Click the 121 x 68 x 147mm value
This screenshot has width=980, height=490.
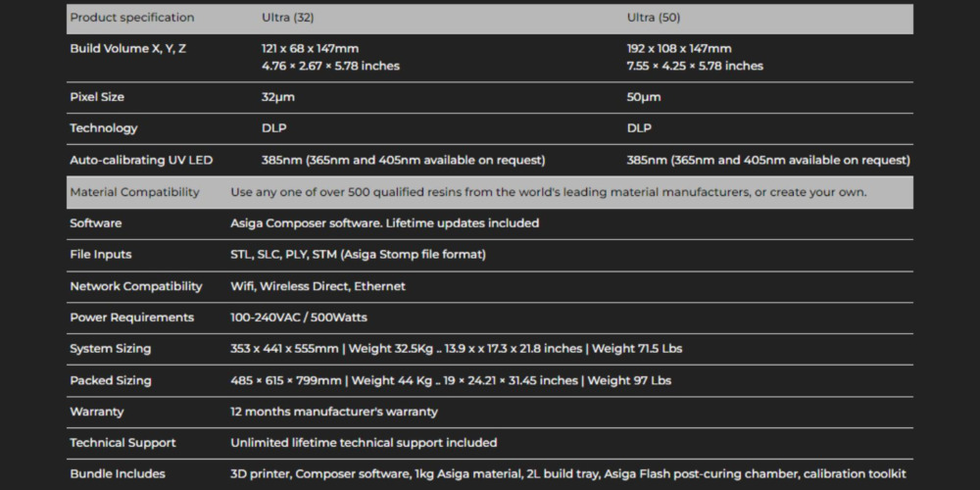point(310,48)
